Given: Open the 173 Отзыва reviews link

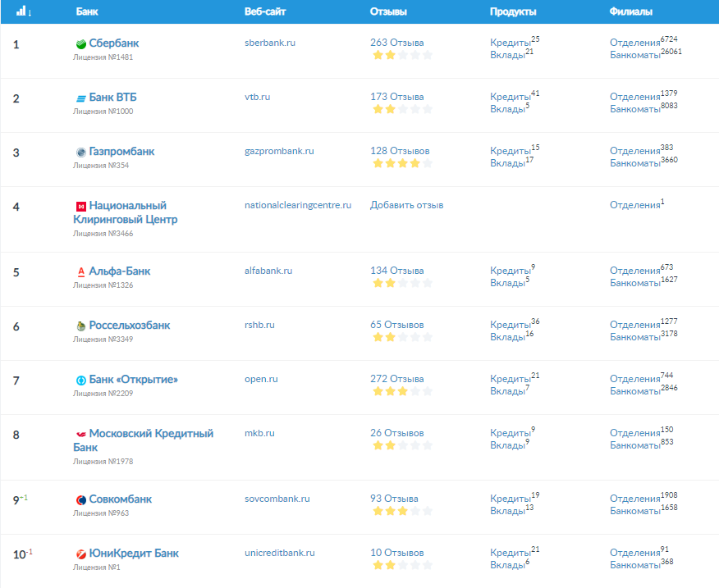Looking at the screenshot, I should [x=397, y=97].
